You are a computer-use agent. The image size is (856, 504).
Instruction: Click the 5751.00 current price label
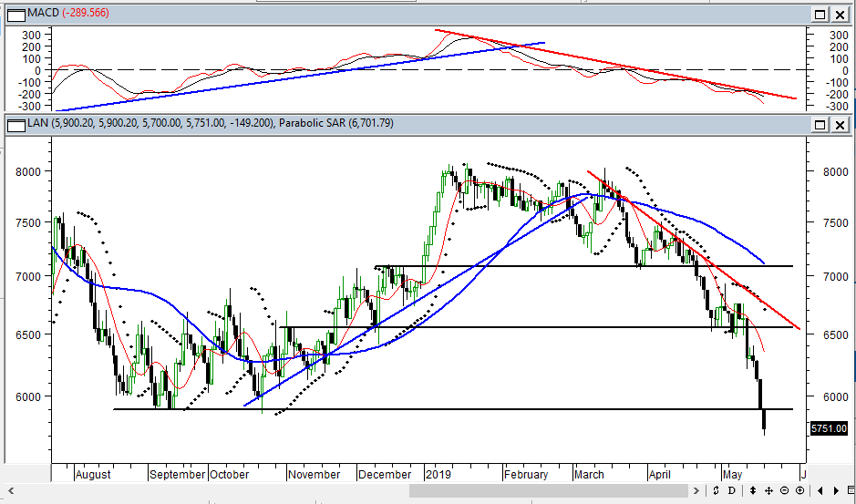click(x=830, y=427)
